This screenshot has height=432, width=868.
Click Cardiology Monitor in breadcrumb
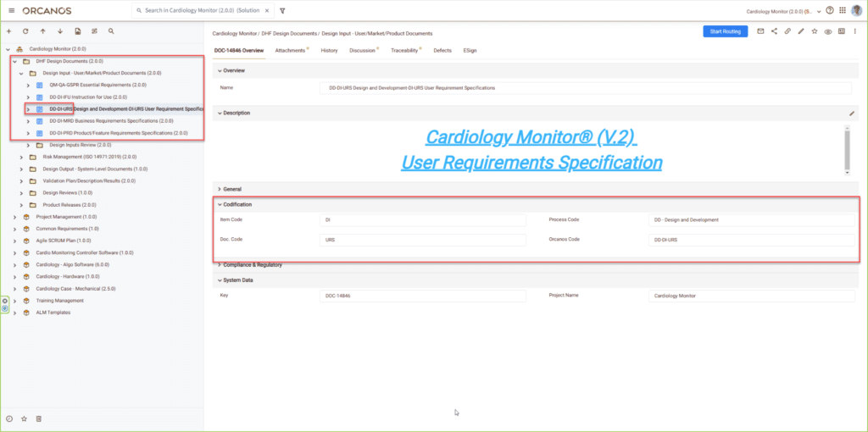coord(234,34)
